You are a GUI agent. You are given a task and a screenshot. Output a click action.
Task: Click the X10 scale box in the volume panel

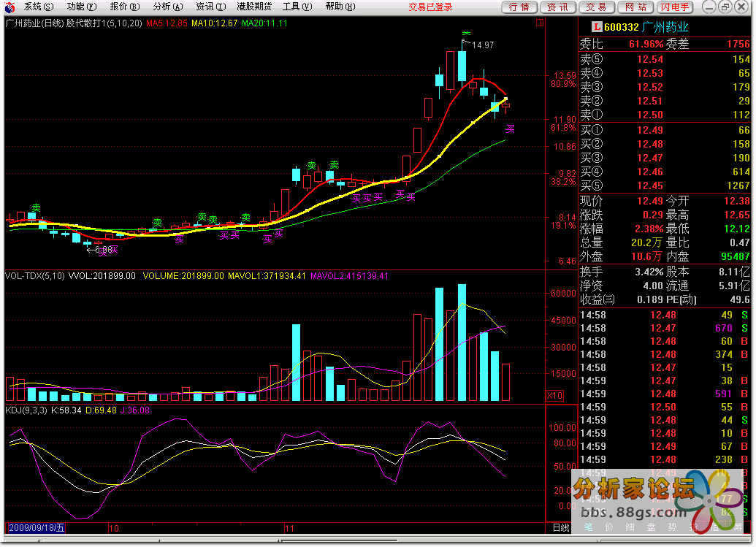(x=554, y=395)
